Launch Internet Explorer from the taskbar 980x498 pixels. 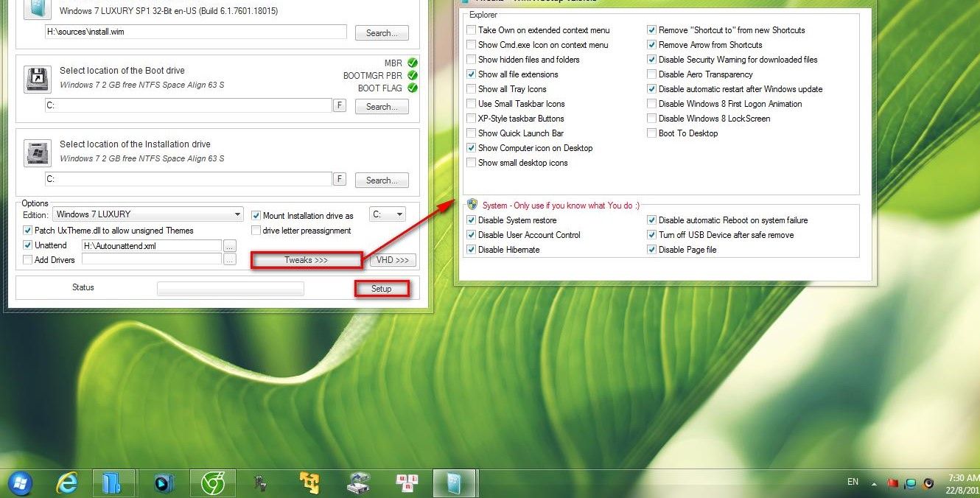(66, 483)
